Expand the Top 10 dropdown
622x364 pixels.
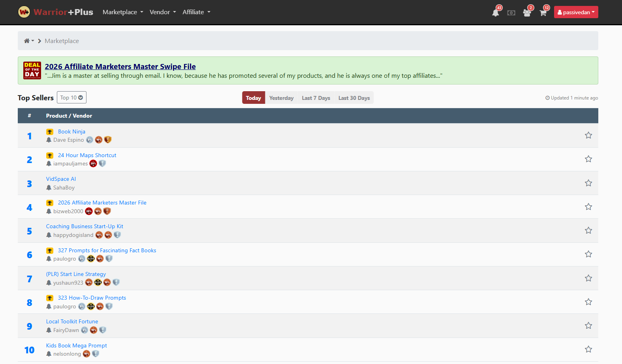coord(71,98)
